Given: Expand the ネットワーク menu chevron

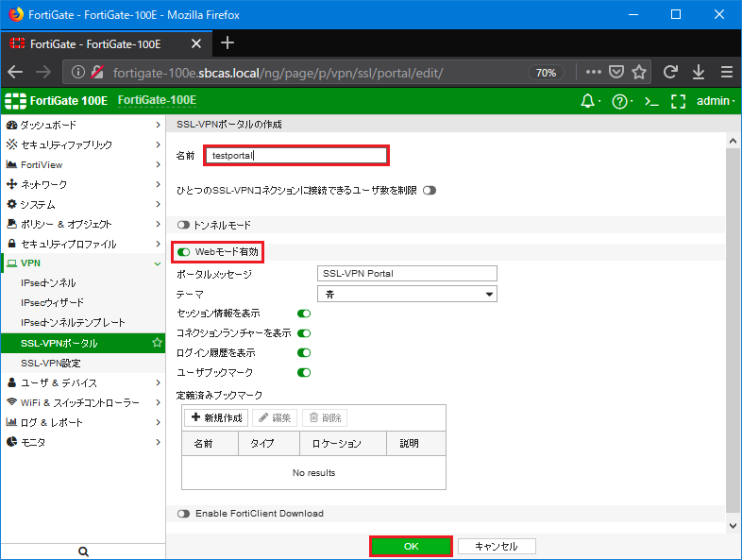Looking at the screenshot, I should [x=158, y=184].
